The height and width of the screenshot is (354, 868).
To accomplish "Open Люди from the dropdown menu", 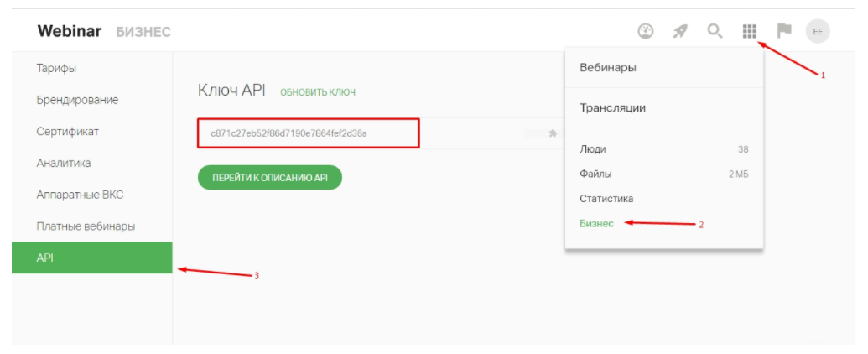I will 593,149.
